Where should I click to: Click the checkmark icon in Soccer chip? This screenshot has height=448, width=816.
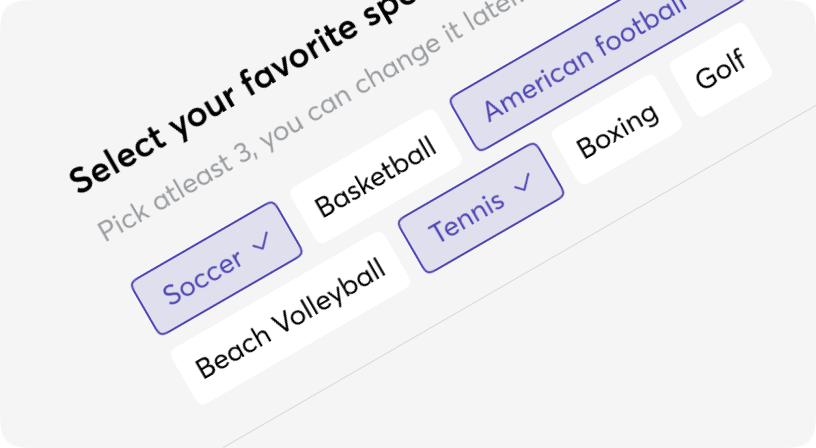click(x=262, y=241)
